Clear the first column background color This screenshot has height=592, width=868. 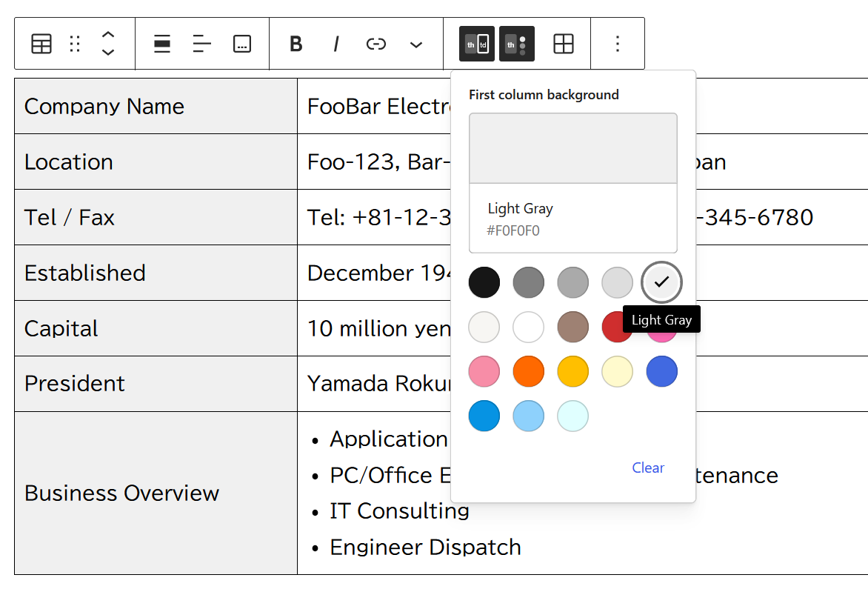pos(648,468)
